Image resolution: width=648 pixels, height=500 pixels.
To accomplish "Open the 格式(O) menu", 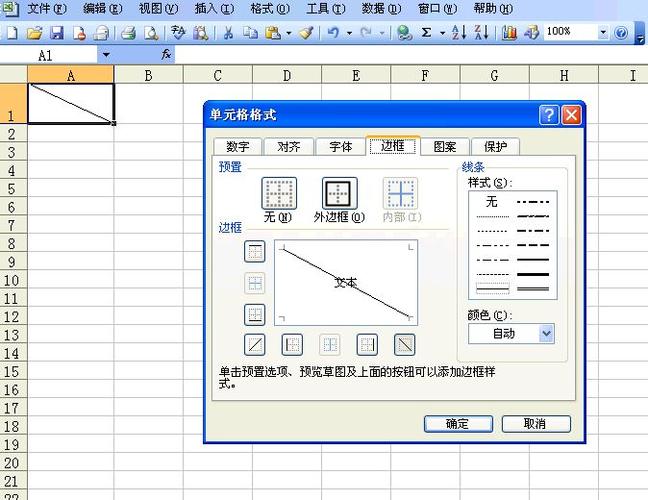I will [270, 9].
